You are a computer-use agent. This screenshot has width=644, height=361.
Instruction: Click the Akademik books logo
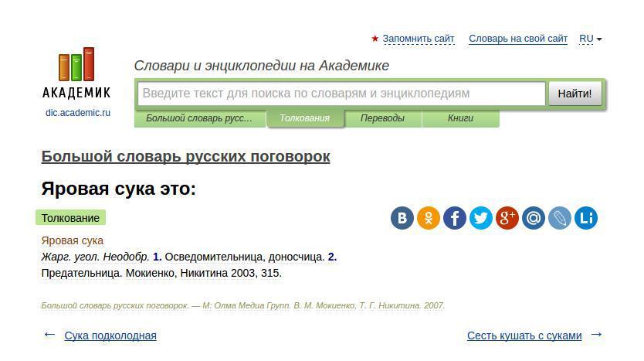click(x=76, y=73)
